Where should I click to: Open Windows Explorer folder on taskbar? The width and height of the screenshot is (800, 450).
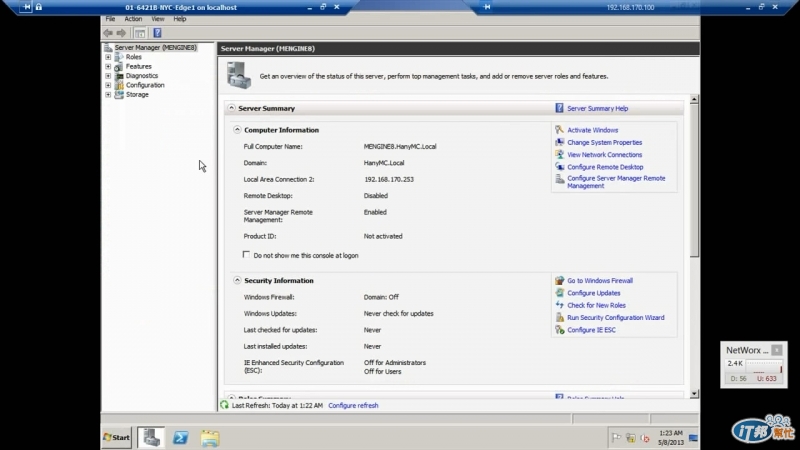click(x=210, y=438)
